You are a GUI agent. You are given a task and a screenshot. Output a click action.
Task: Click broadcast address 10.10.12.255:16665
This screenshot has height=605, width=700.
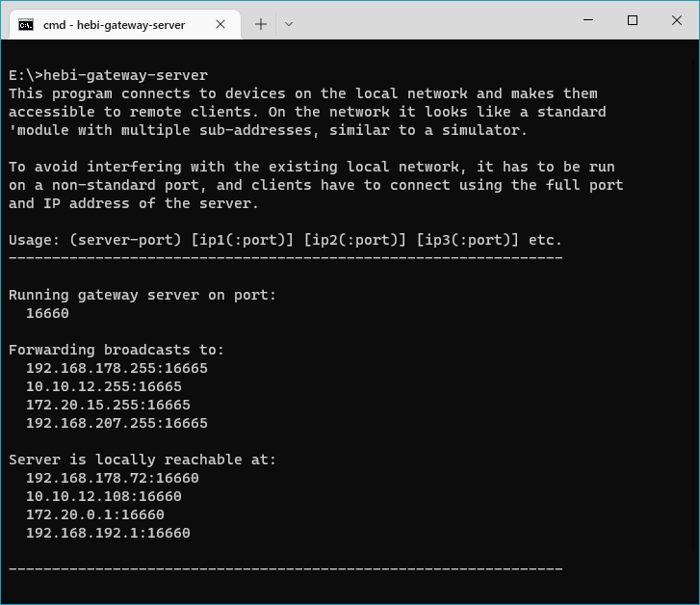(103, 386)
